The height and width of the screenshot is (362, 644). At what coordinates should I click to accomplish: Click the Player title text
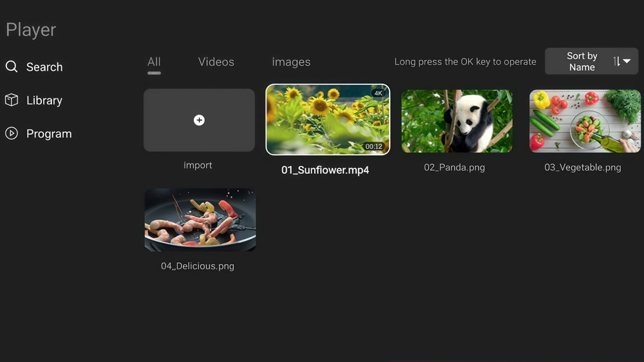click(31, 30)
